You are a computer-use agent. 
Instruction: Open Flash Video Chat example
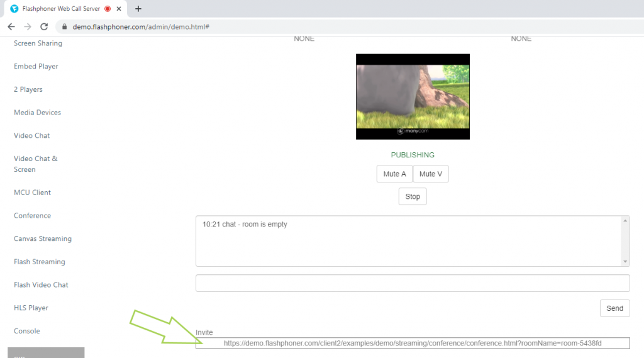41,284
